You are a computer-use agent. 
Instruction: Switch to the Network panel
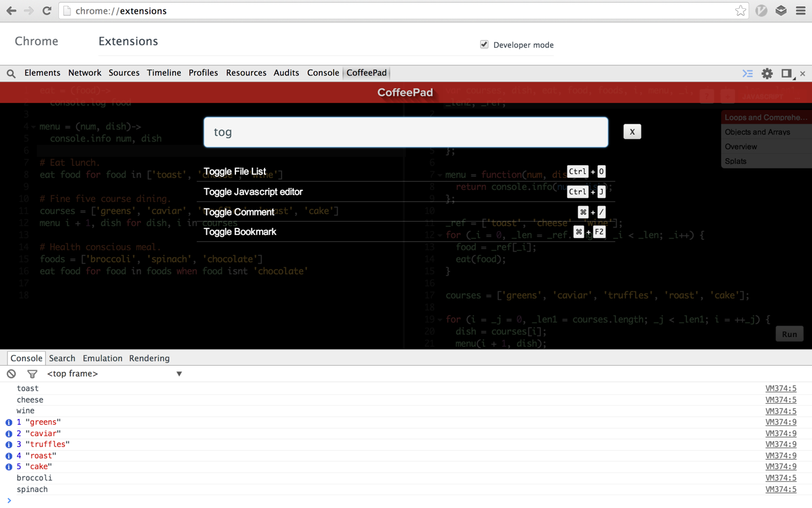click(x=84, y=73)
